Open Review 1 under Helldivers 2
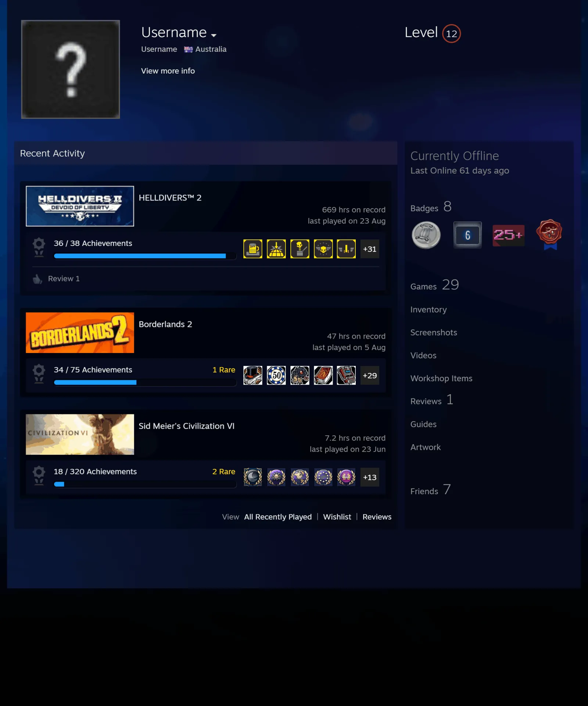Screen dimensions: 588x706 64,278
